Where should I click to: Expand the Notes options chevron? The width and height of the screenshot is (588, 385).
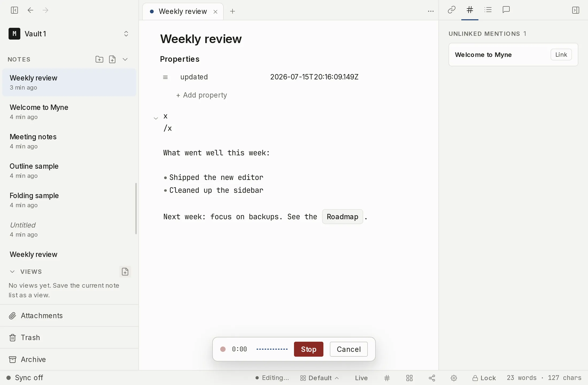125,59
